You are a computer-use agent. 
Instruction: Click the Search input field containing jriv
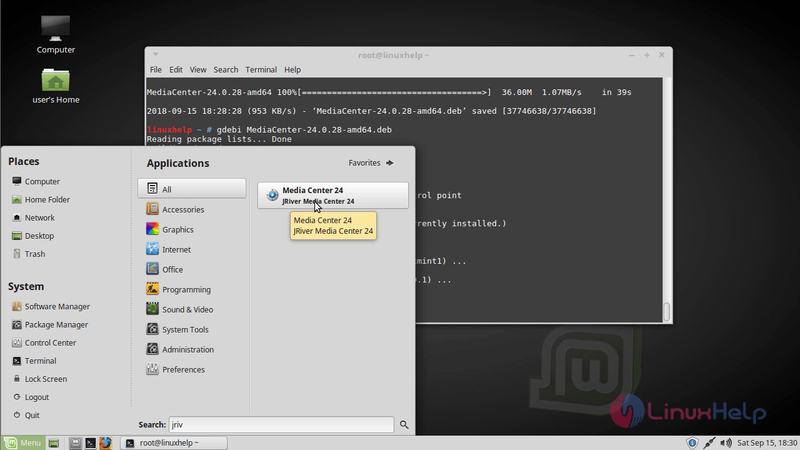pos(280,425)
